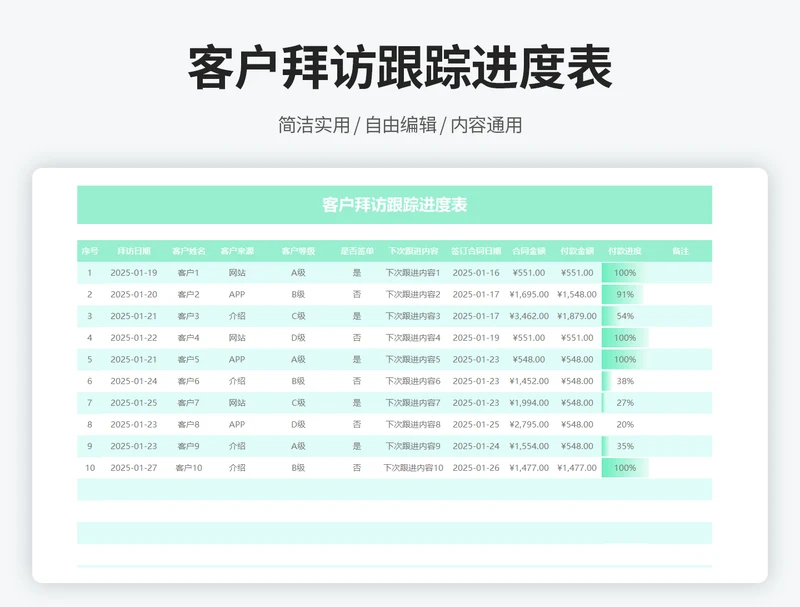The height and width of the screenshot is (607, 800).
Task: Select contract date 2025-01-24
Action: [476, 446]
